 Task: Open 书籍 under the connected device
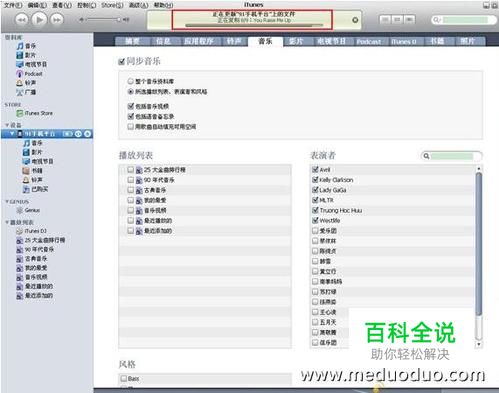click(32, 171)
